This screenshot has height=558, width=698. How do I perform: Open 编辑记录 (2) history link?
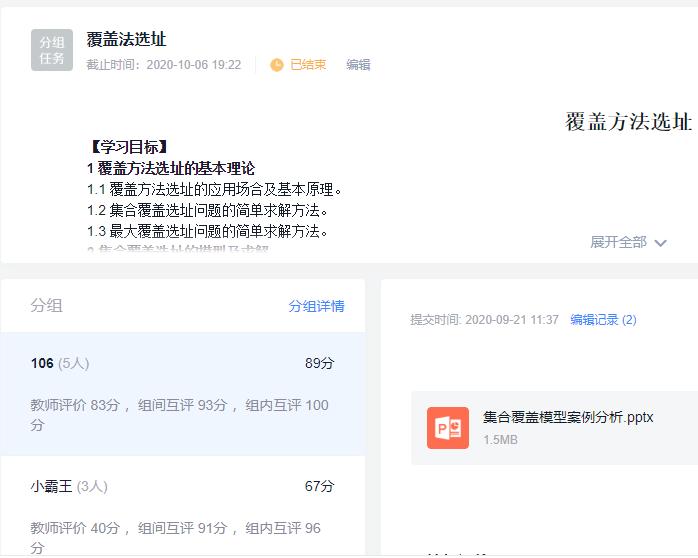[x=603, y=320]
